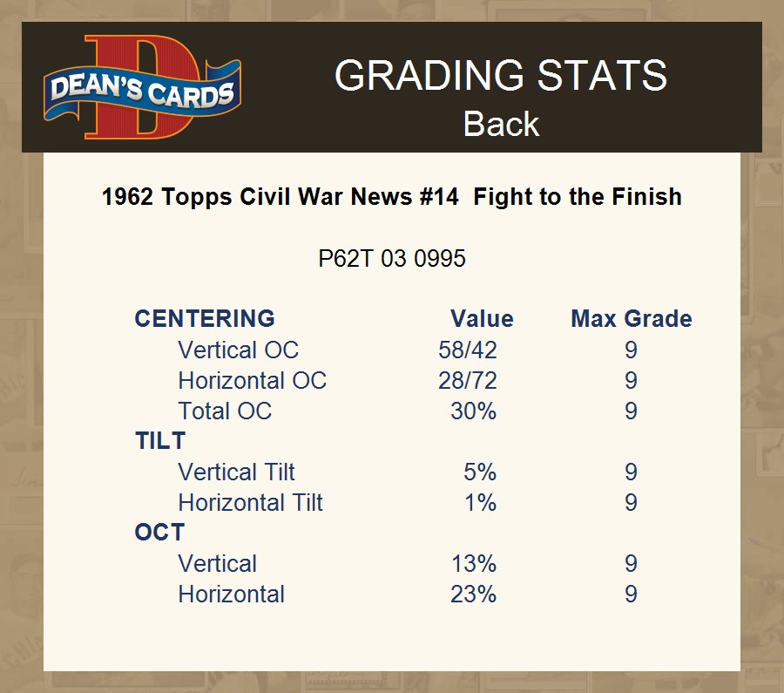The height and width of the screenshot is (693, 784).
Task: Click the Horizontal OC row label
Action: 252,381
